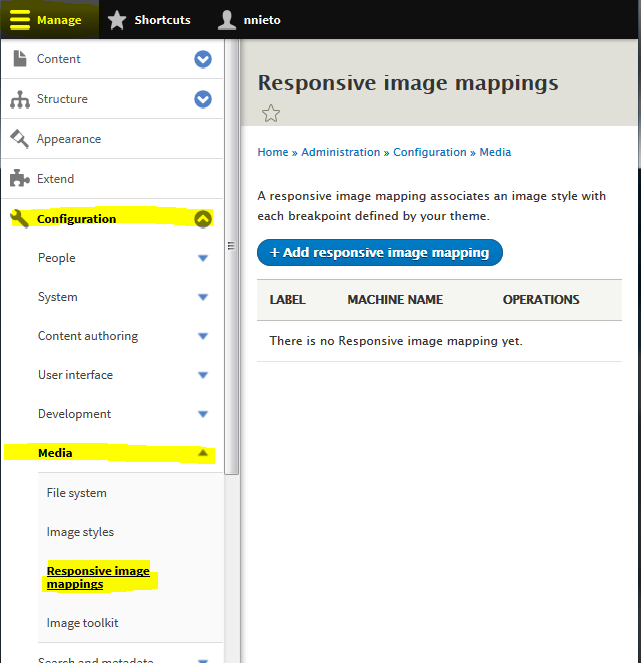Open the Manage toolbar tab
641x663 pixels.
tap(49, 20)
